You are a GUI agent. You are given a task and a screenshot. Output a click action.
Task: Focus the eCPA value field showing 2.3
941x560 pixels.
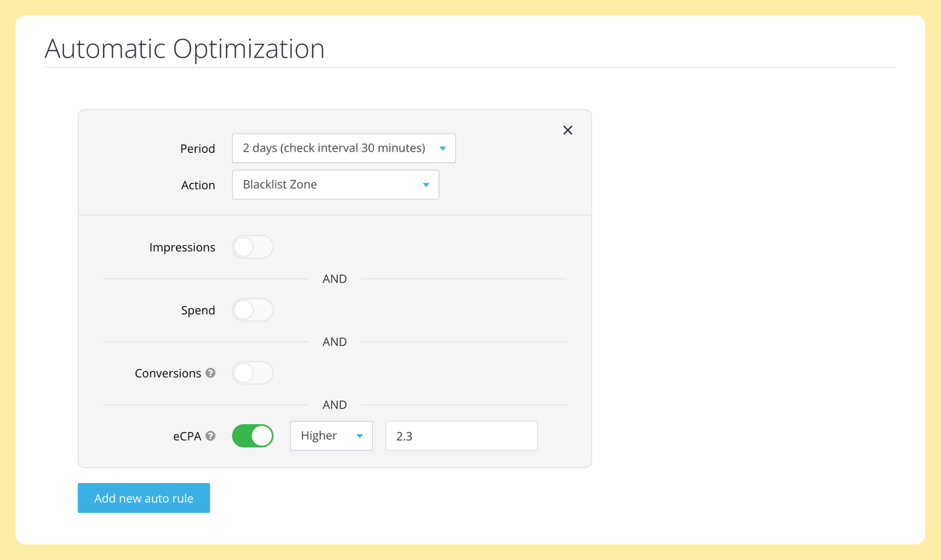tap(461, 435)
